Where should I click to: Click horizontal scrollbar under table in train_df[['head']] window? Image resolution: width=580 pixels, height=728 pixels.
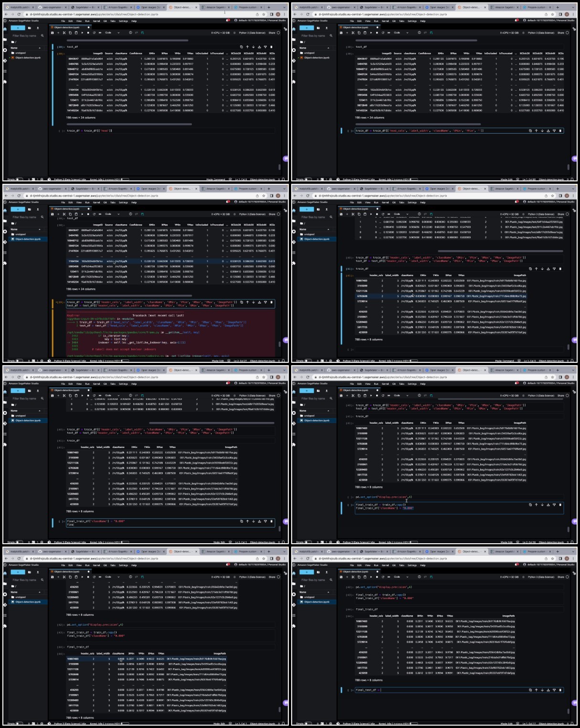pyautogui.click(x=129, y=124)
